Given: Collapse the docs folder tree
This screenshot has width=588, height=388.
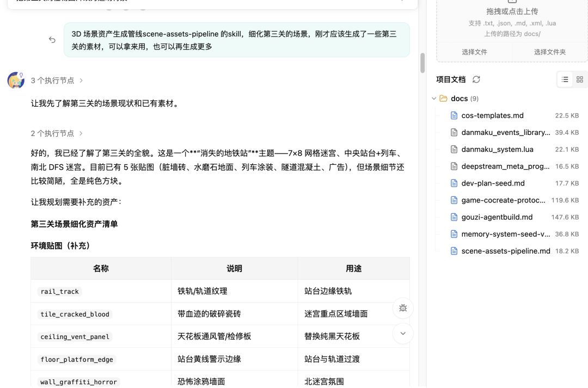Looking at the screenshot, I should (x=434, y=98).
